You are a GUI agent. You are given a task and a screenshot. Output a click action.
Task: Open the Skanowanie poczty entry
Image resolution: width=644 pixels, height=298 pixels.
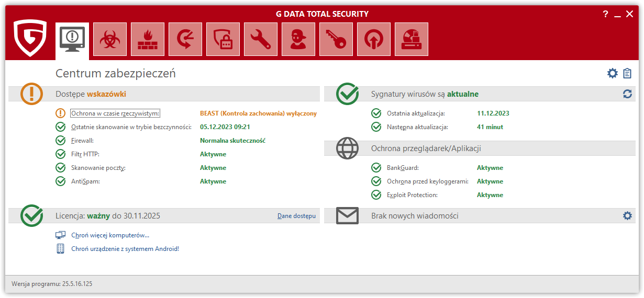(x=98, y=168)
